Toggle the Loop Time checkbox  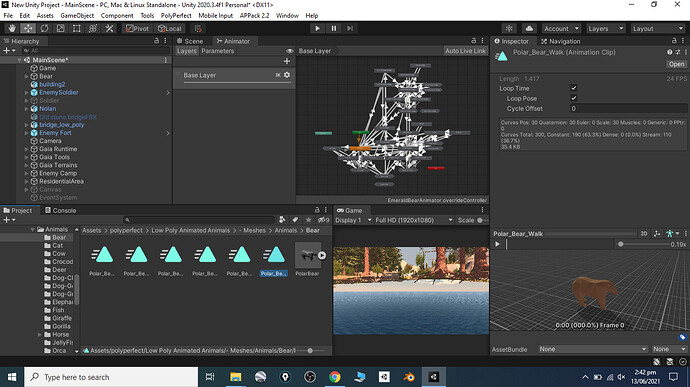[573, 88]
